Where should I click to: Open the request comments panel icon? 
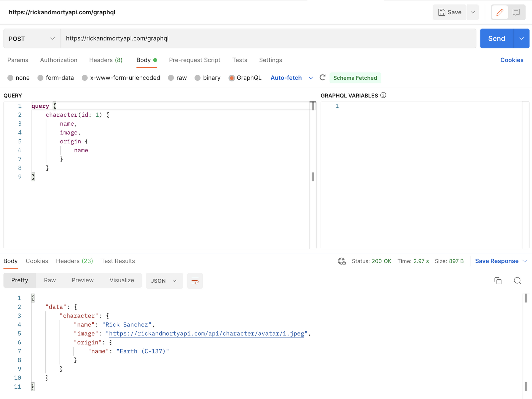[x=516, y=12]
